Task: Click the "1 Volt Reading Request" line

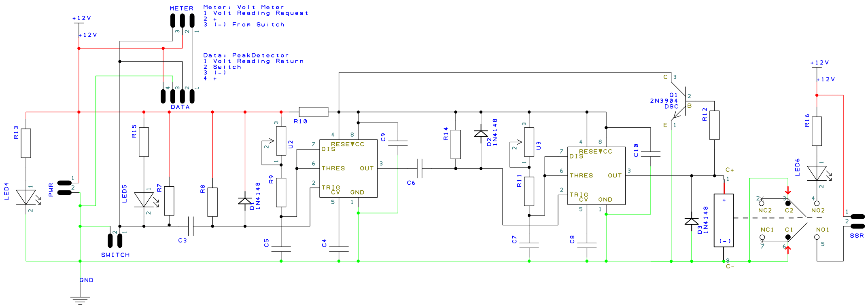Action: [x=256, y=13]
